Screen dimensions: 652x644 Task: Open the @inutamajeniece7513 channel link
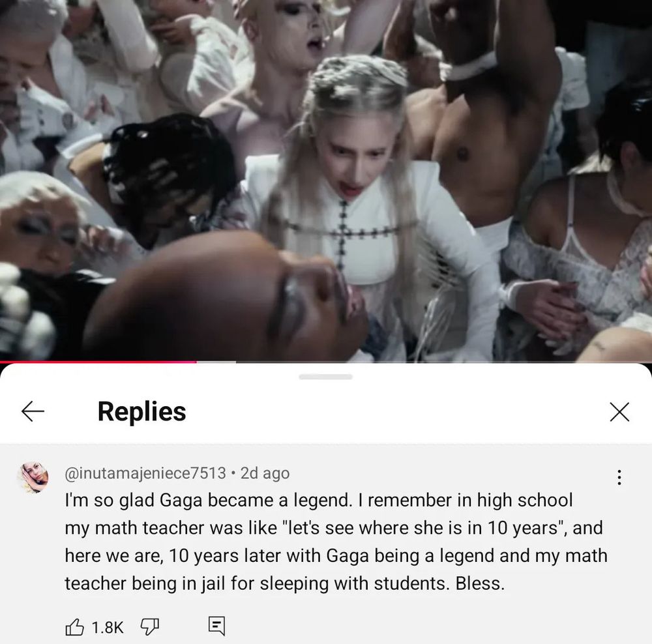(145, 473)
